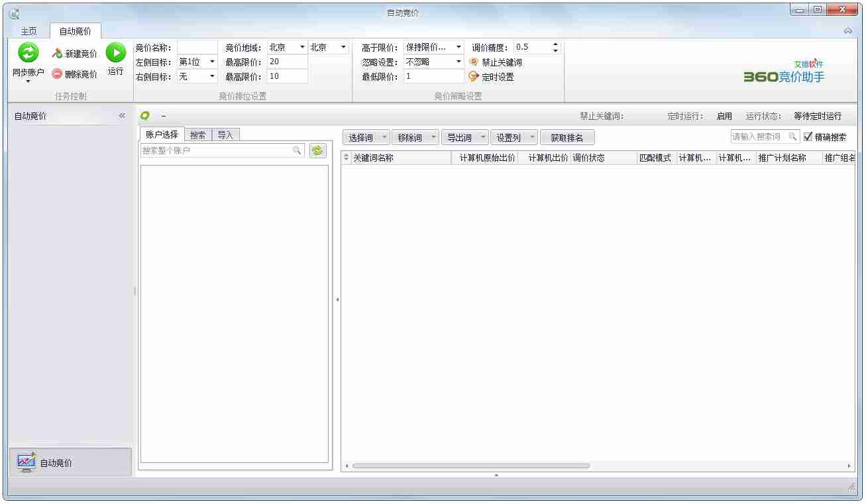Switch to the 导入 tab
Viewport: 866px width, 504px height.
point(225,135)
